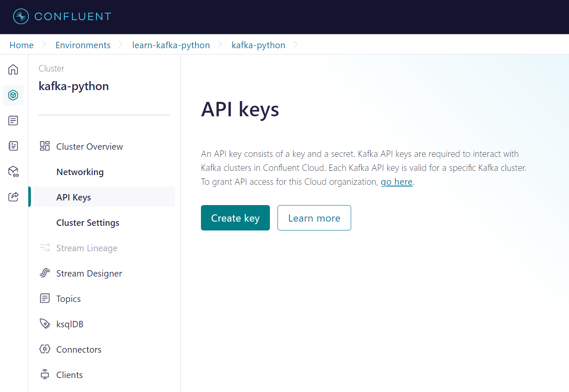The width and height of the screenshot is (569, 392).
Task: Open the document list icon in rail
Action: point(13,121)
